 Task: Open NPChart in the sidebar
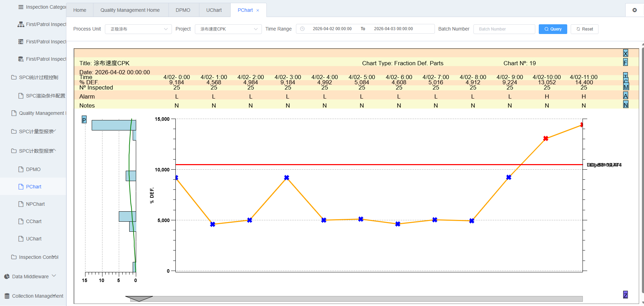[33, 204]
